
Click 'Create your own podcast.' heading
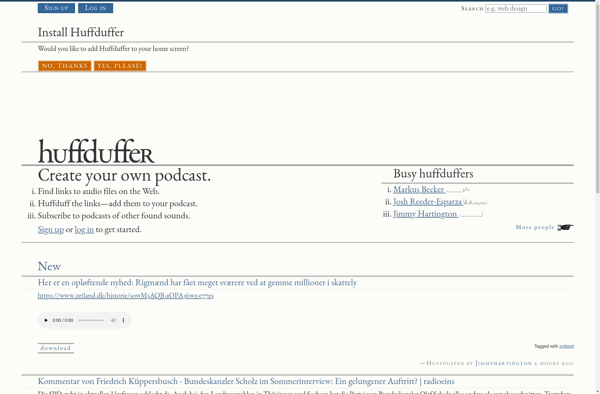tap(124, 176)
